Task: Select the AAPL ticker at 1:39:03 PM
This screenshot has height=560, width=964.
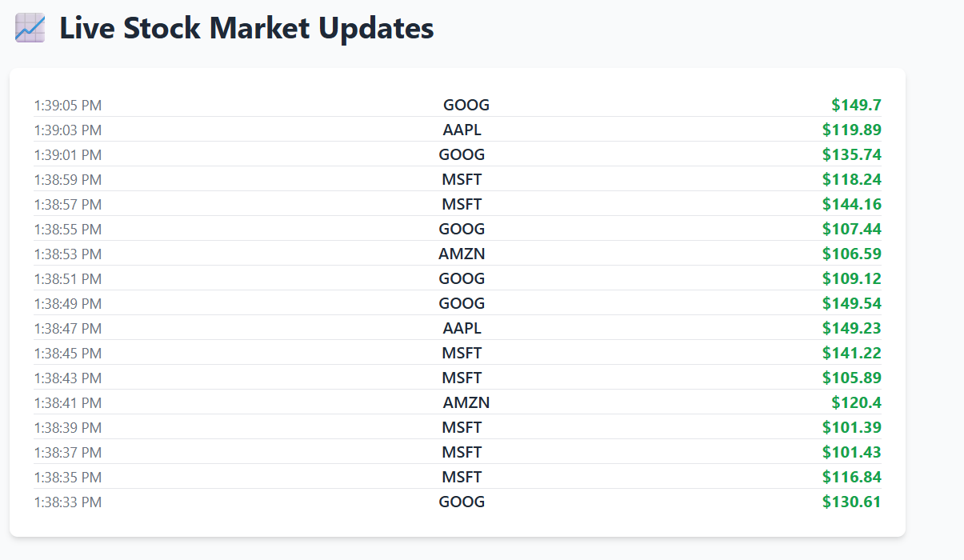Action: 462,130
